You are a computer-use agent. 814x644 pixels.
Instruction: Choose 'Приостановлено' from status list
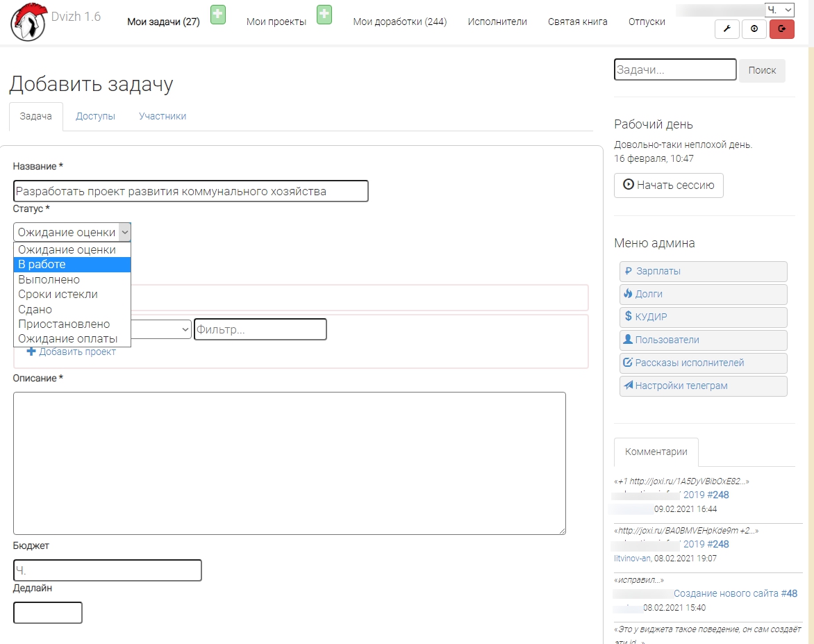pos(72,324)
